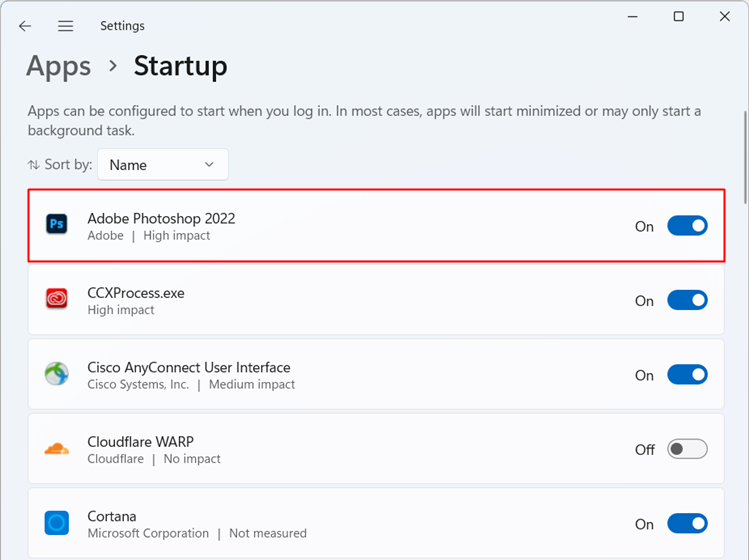Click the Cisco AnyConnect globe icon

[x=57, y=375]
